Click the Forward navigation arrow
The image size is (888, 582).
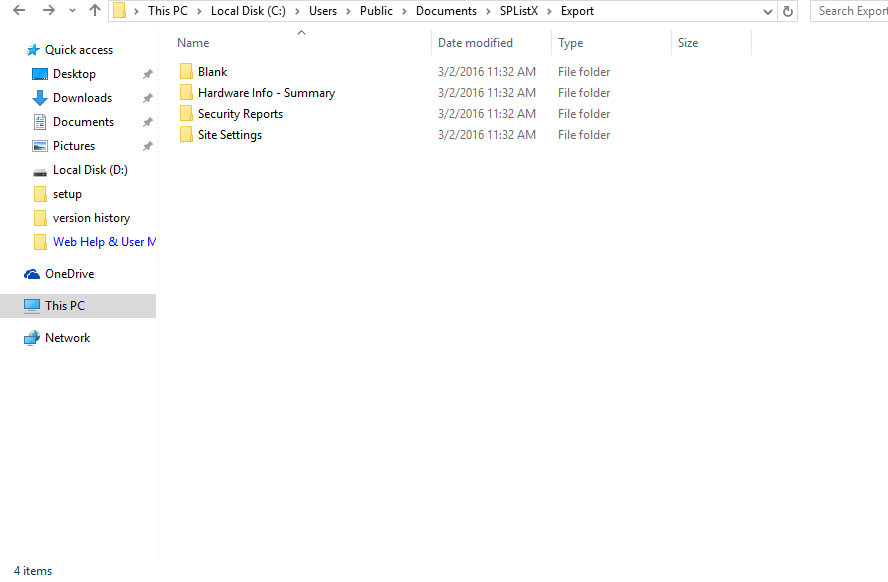(x=47, y=11)
